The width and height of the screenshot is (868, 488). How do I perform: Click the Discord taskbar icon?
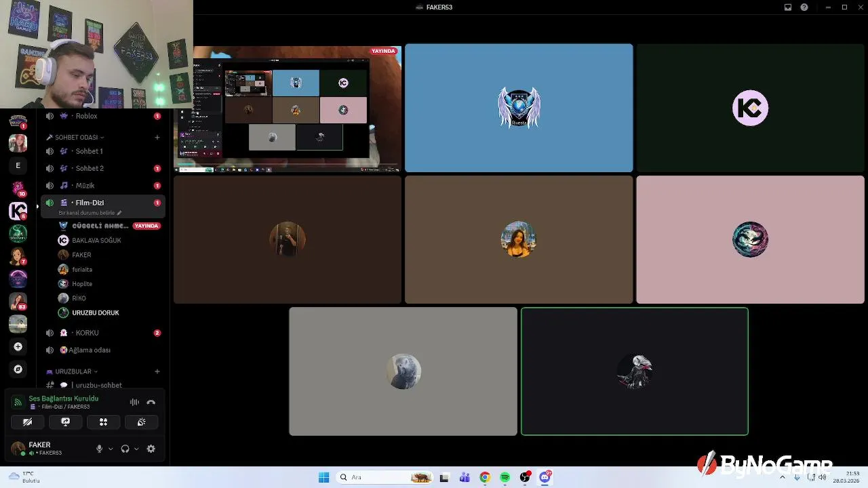click(x=545, y=478)
